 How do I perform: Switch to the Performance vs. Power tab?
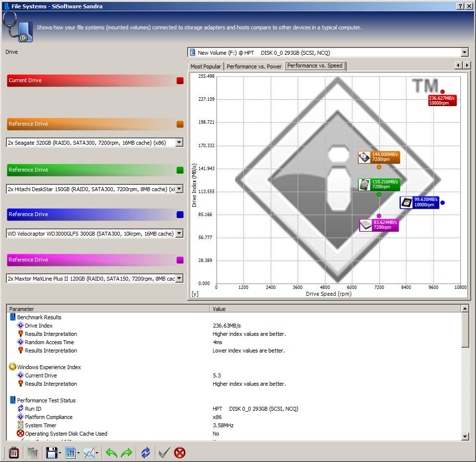click(254, 66)
